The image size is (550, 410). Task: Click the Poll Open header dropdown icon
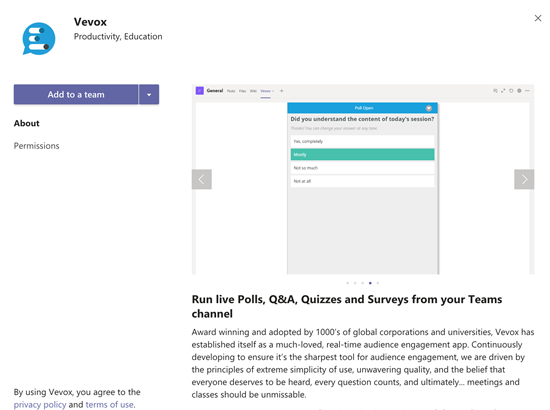click(x=429, y=108)
